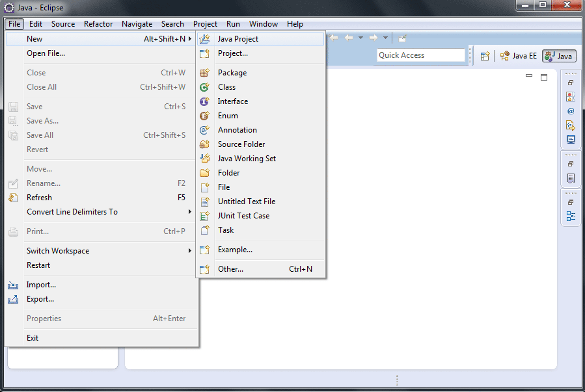Open the Refactor menu
Viewport: 585px width, 392px height.
pos(98,23)
